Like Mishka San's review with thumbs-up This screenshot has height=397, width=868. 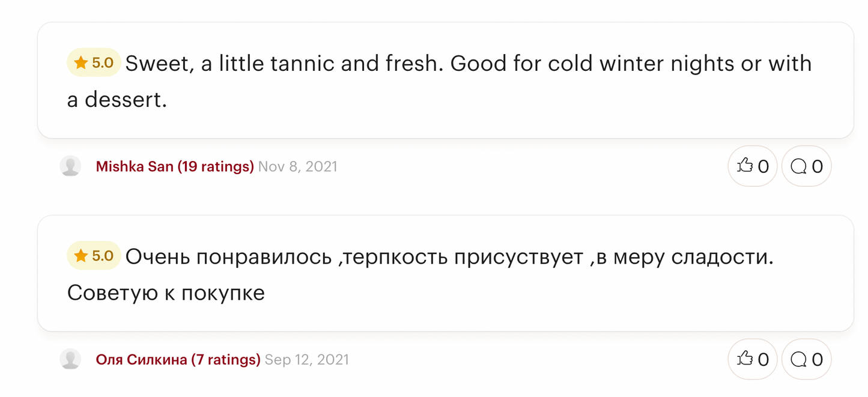tap(752, 166)
